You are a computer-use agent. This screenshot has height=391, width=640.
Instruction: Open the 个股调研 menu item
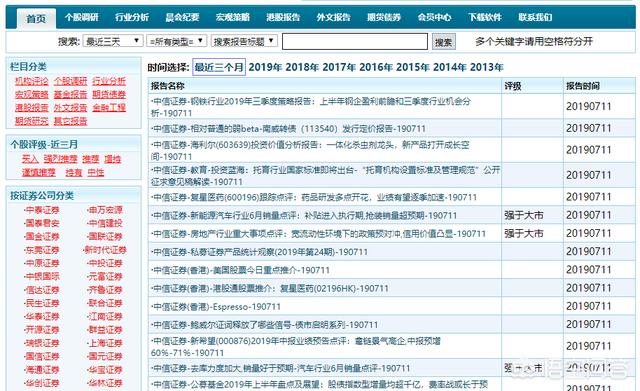tap(82, 17)
